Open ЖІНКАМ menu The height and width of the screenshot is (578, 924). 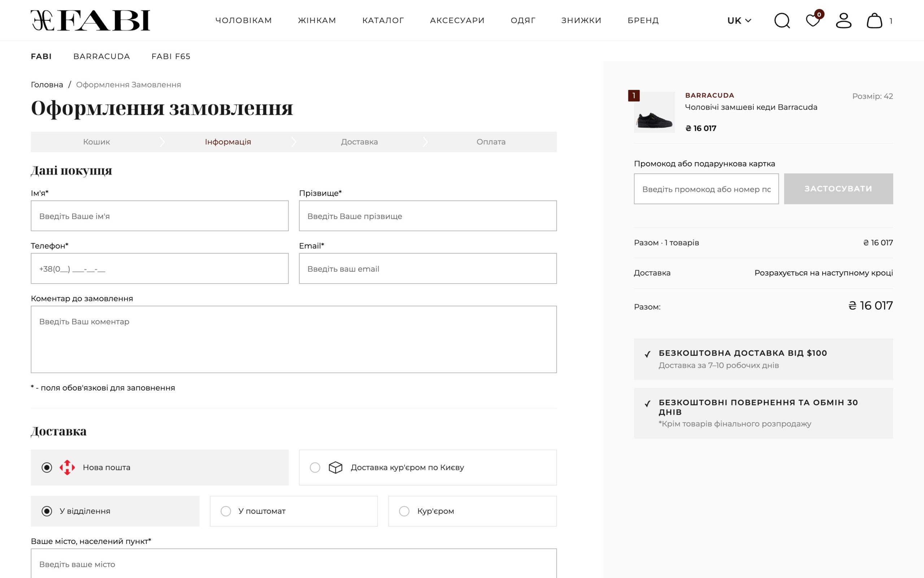[317, 20]
